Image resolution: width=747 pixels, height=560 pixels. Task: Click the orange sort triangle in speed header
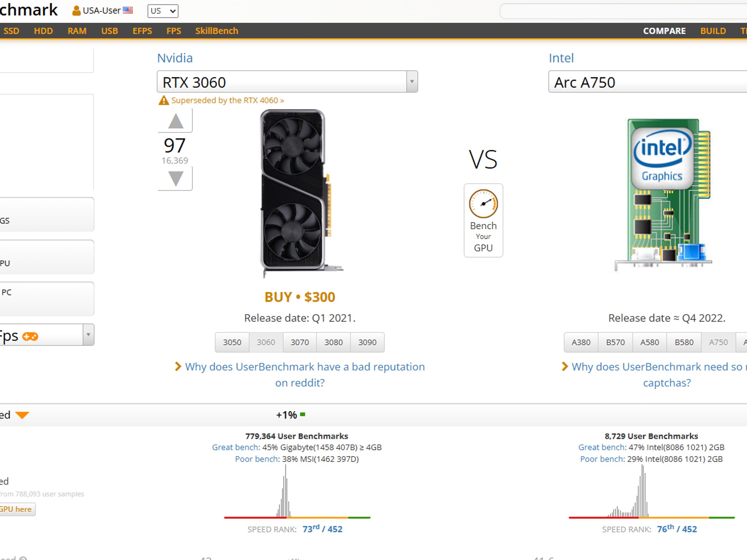click(22, 415)
